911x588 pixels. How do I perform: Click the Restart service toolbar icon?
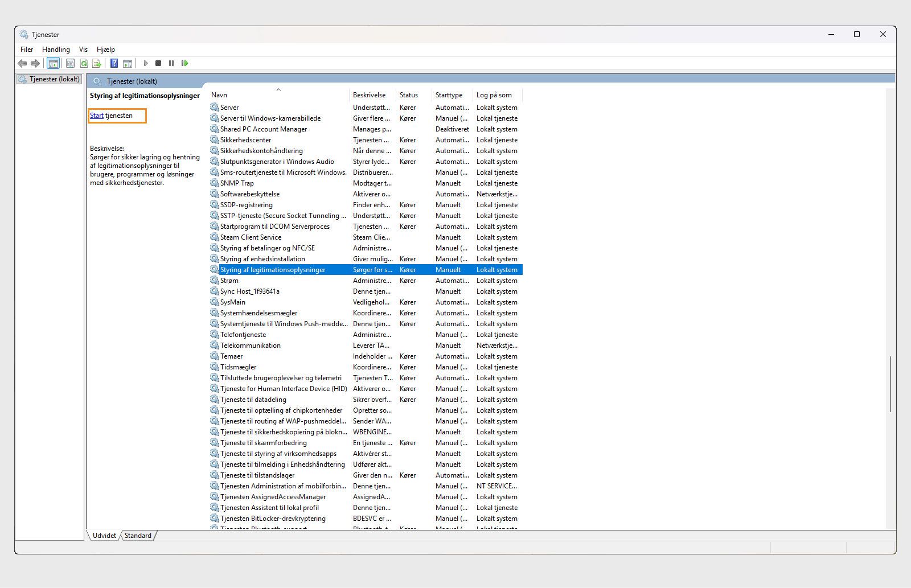pos(184,63)
